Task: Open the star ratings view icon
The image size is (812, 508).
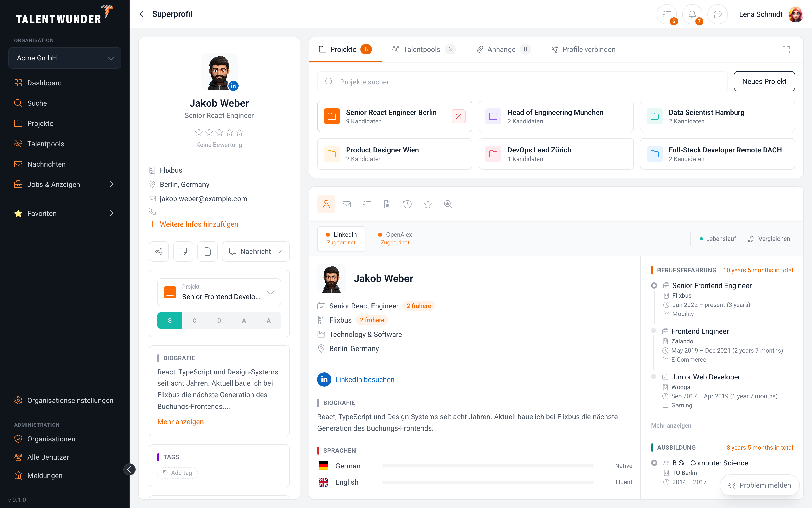Action: [x=428, y=204]
